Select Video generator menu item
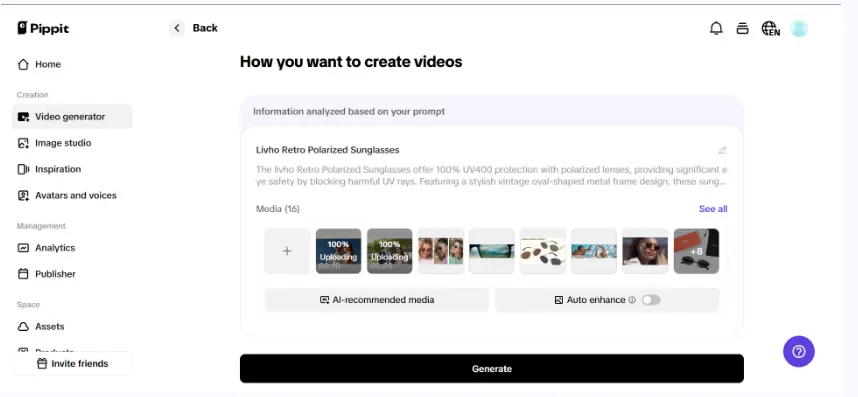Viewport: 858px width, 397px height. [72, 117]
